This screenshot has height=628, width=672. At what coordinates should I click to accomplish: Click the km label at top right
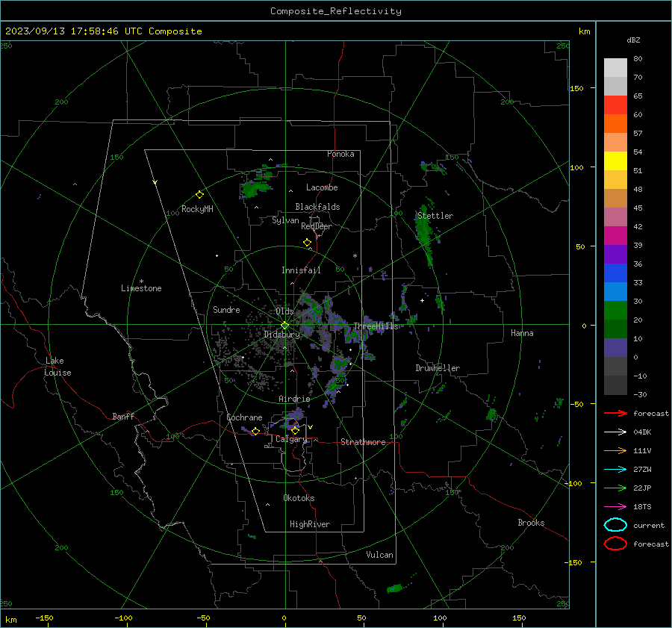[584, 31]
